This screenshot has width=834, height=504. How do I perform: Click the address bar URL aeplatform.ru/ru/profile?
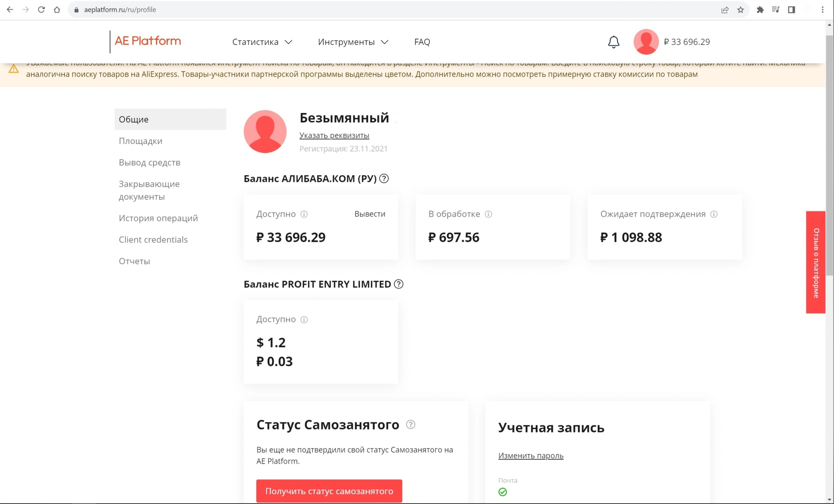(120, 10)
